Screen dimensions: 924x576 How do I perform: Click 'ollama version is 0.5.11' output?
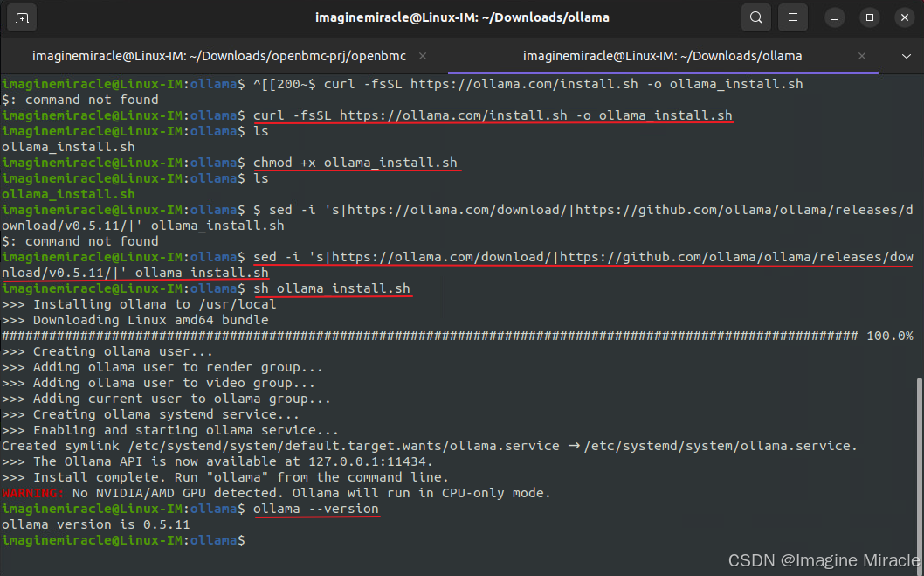tap(95, 524)
